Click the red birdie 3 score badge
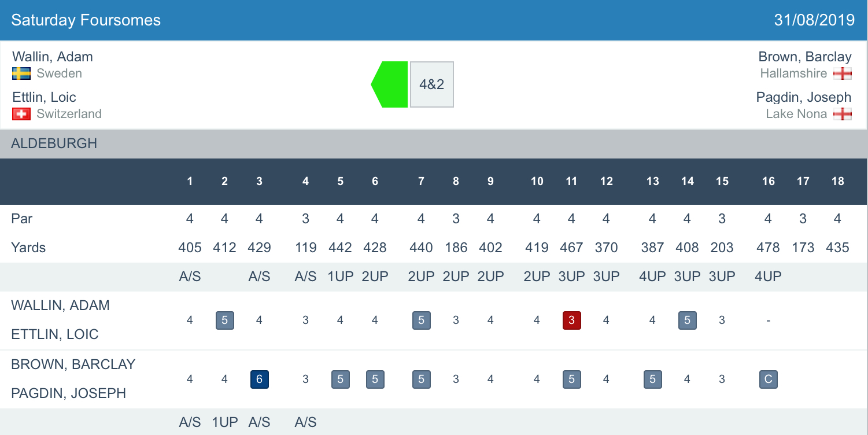This screenshot has height=435, width=868. (x=571, y=320)
